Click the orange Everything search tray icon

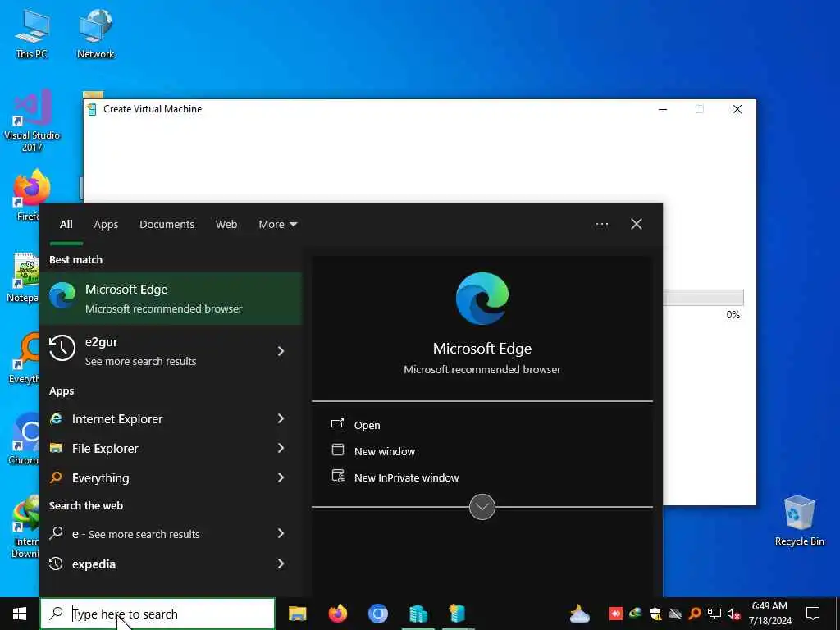click(x=695, y=614)
